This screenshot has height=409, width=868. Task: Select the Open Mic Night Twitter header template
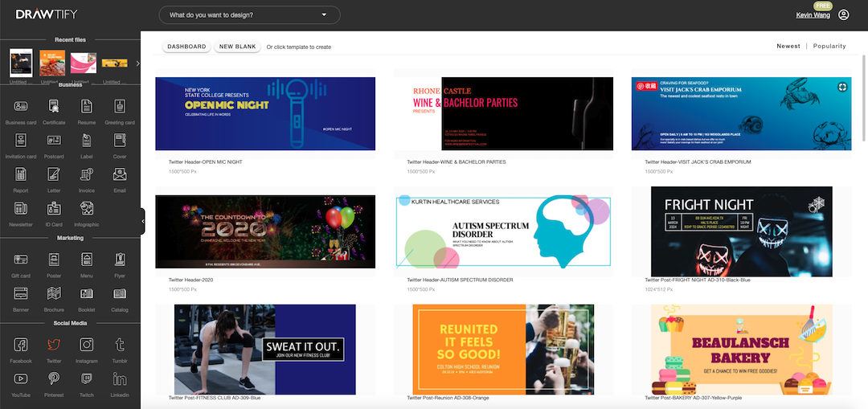tap(265, 113)
